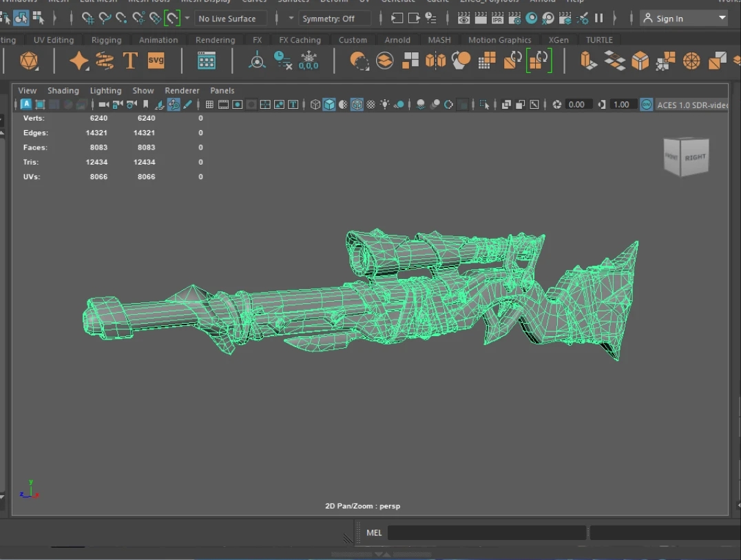Click the MEL script language button
Image resolution: width=741 pixels, height=560 pixels.
(x=374, y=532)
